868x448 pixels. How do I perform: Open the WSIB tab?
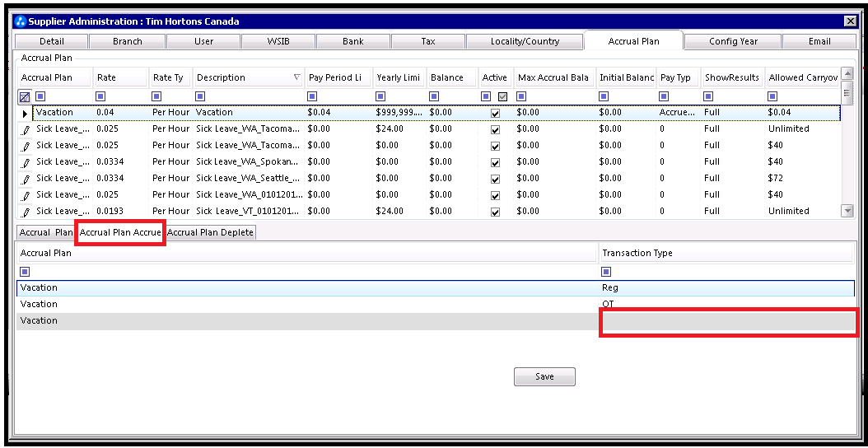tap(278, 41)
